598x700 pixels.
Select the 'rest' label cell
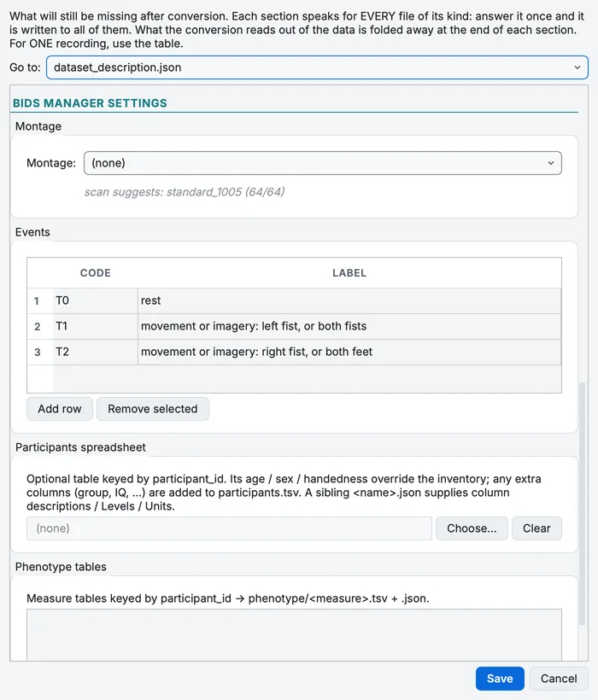pos(349,300)
